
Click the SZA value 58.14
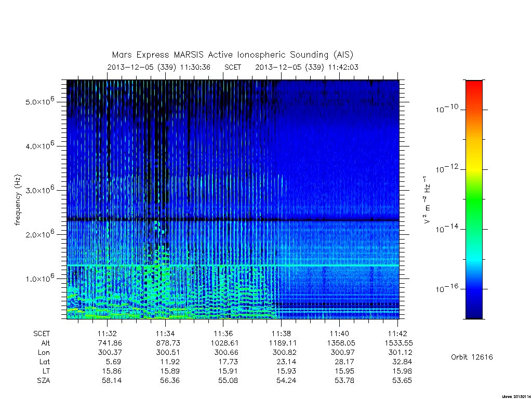112,380
